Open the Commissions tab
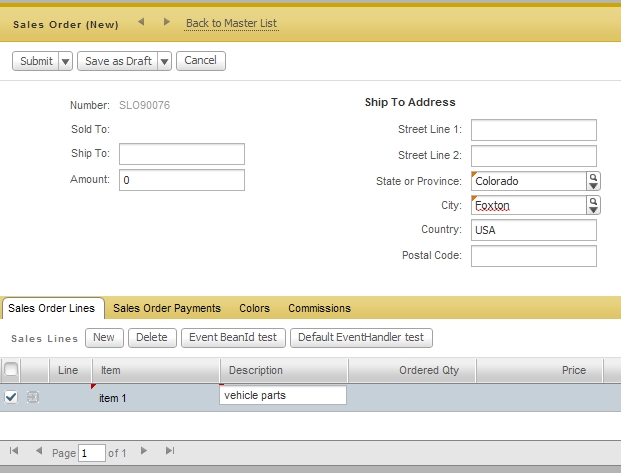Screen dimensions: 621x473 [319, 308]
